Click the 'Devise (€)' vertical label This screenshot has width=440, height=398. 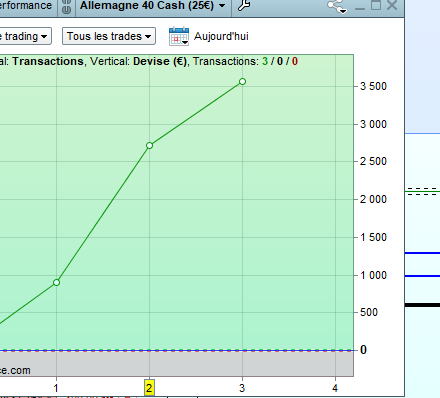click(x=160, y=61)
